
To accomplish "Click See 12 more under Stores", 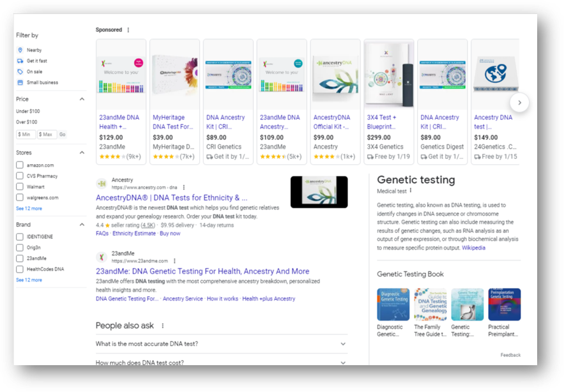I will 29,208.
